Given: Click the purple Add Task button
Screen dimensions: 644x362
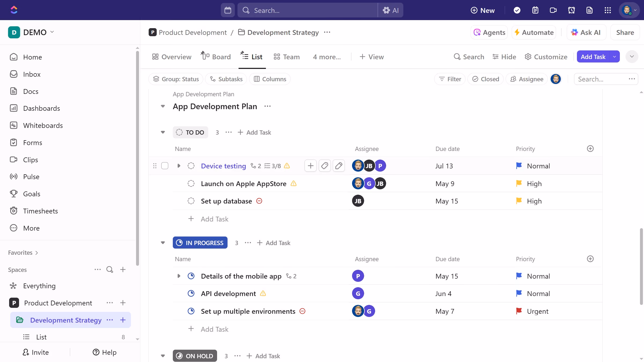Looking at the screenshot, I should (593, 57).
